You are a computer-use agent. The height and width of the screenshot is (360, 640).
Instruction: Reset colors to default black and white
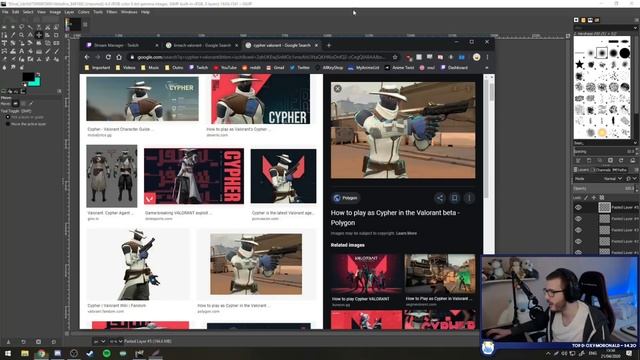tap(24, 84)
